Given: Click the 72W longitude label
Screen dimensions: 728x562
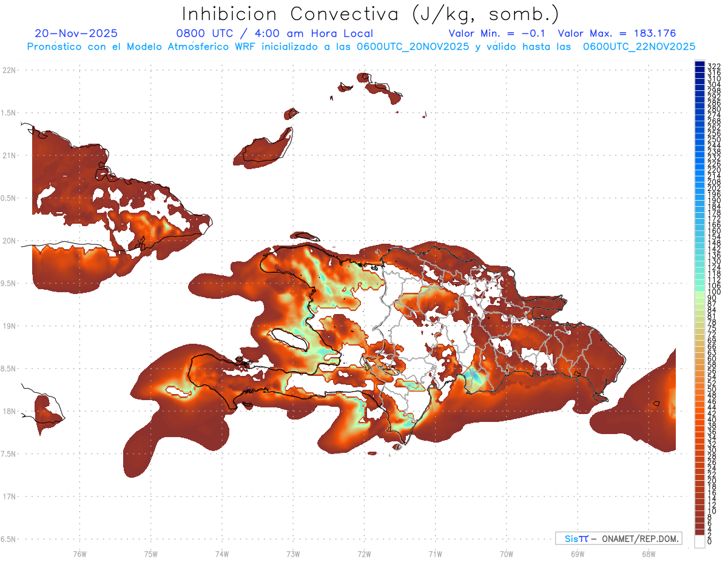Looking at the screenshot, I should pyautogui.click(x=364, y=554).
